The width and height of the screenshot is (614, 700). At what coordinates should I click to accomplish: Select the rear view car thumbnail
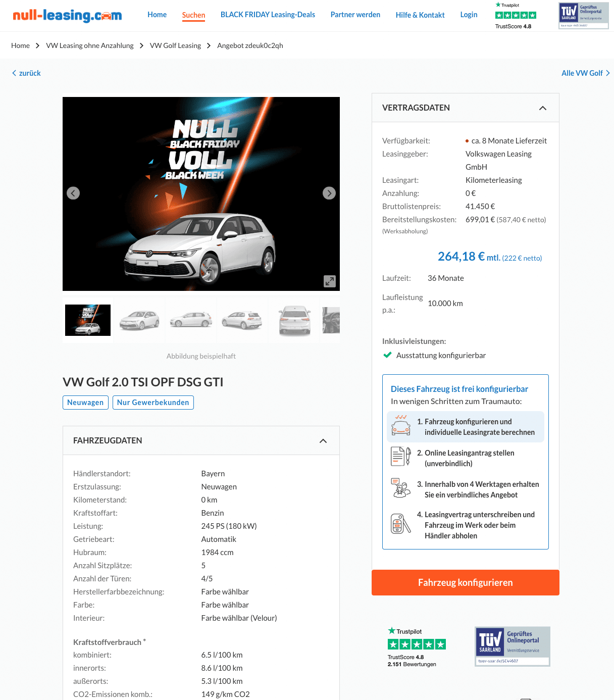click(x=294, y=320)
